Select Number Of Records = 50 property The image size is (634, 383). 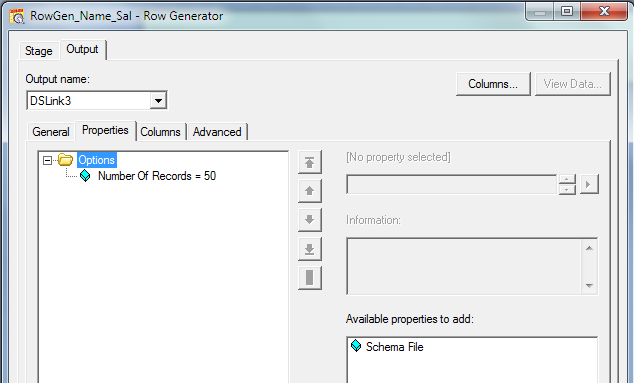[157, 176]
